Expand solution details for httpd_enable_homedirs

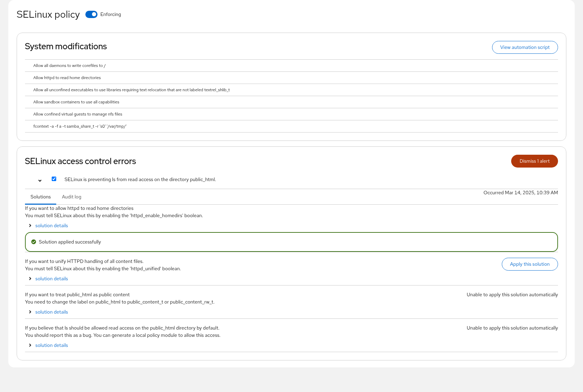click(x=51, y=225)
